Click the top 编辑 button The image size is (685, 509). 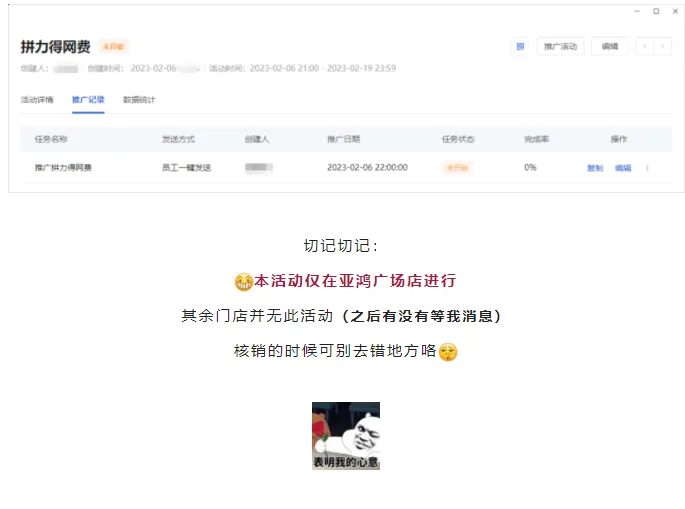610,46
